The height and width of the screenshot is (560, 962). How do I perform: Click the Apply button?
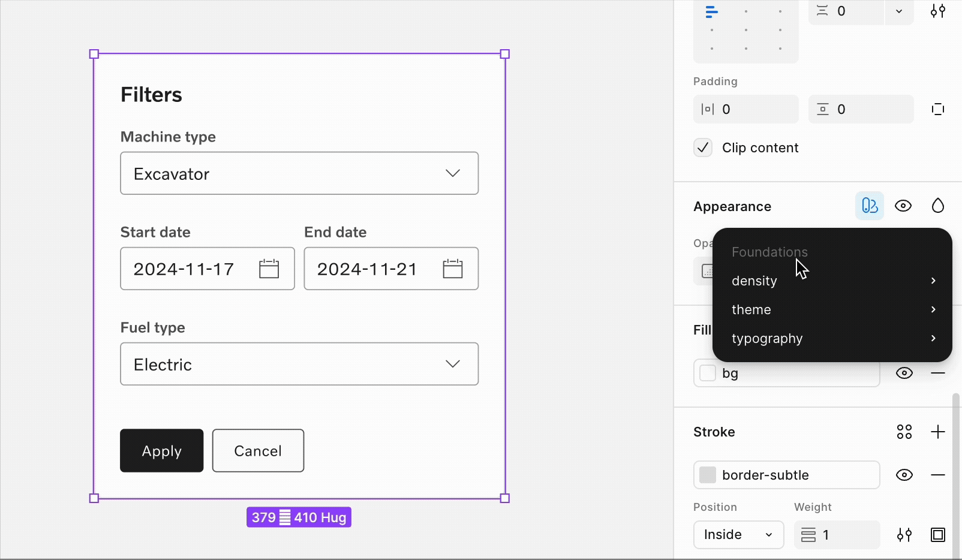point(161,451)
